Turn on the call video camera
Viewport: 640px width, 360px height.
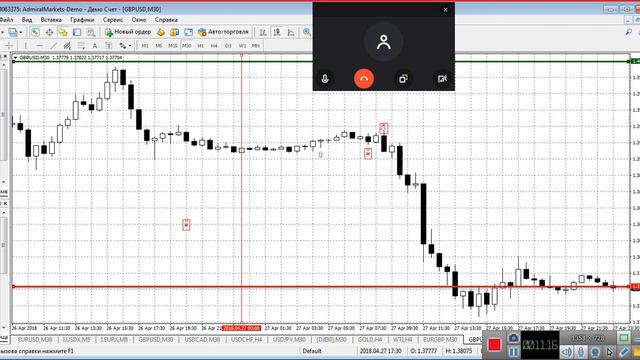[x=442, y=79]
